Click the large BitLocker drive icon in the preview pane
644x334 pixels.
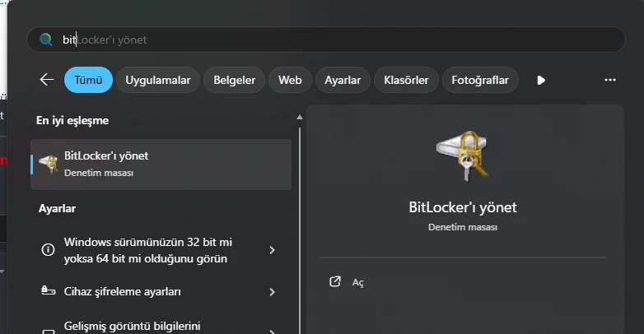[x=463, y=156]
